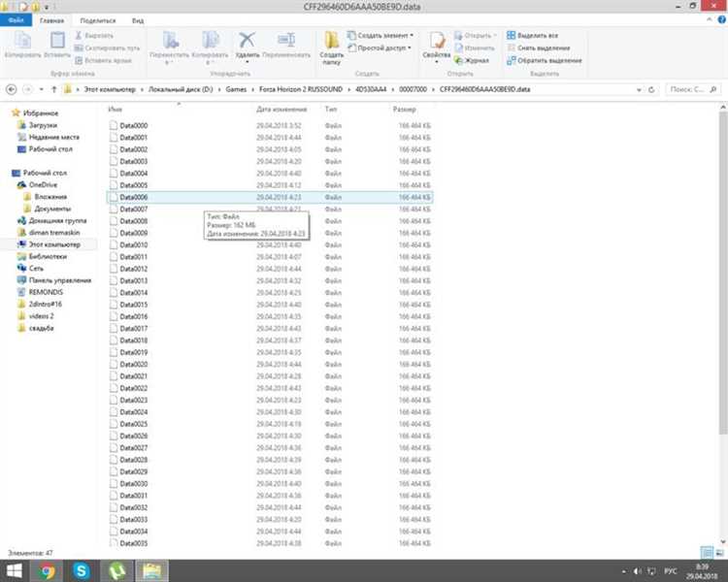Open the recent locations dropdown arrow
Viewport: 728px width, 582px height.
(x=42, y=89)
